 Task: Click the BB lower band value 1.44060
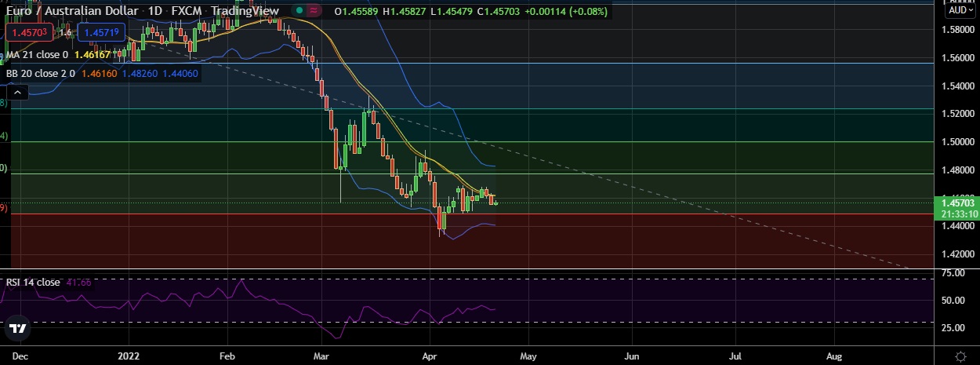[180, 73]
